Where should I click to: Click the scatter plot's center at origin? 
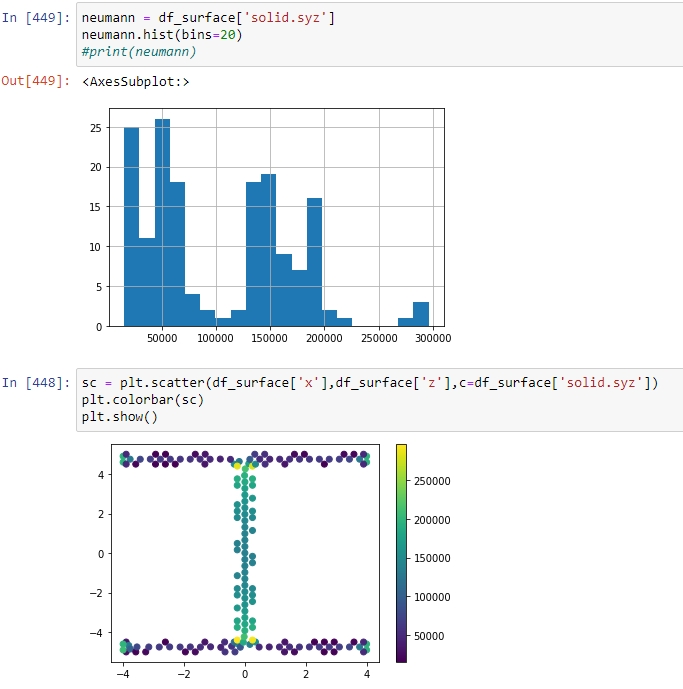pos(244,553)
